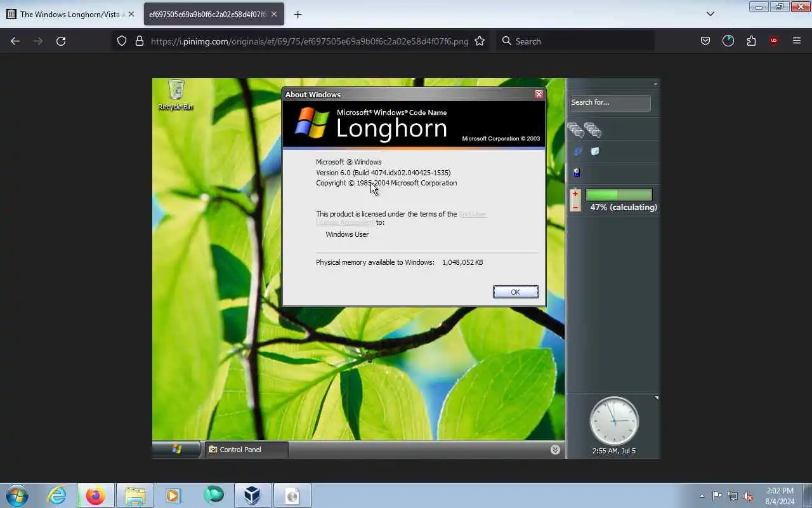Open tracking protection shield info
The width and height of the screenshot is (812, 508).
pos(122,41)
